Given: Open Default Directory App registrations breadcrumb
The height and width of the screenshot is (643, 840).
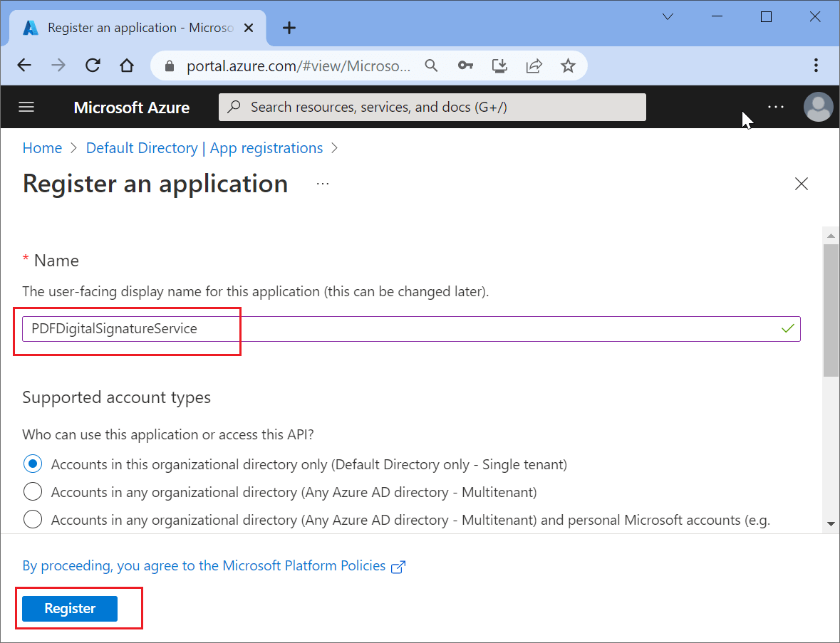Looking at the screenshot, I should pos(204,148).
